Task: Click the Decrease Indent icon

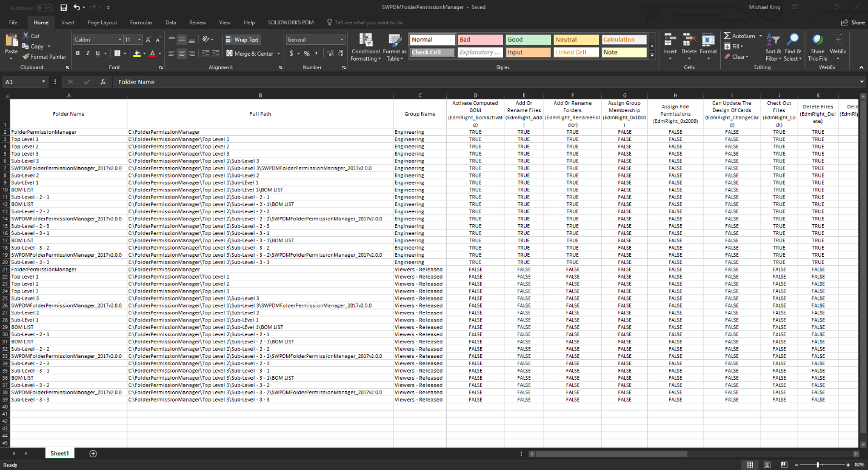Action: click(x=206, y=53)
